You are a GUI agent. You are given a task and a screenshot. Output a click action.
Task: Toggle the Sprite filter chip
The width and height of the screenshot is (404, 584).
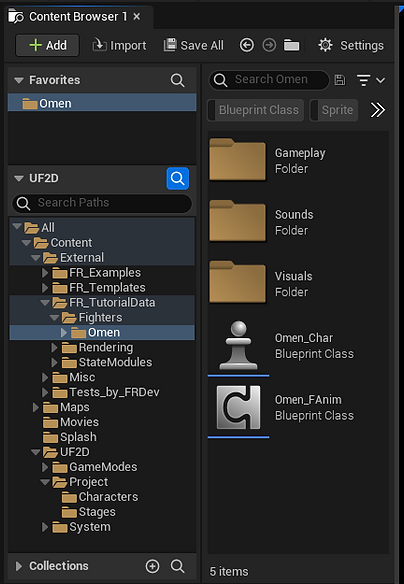tap(334, 110)
